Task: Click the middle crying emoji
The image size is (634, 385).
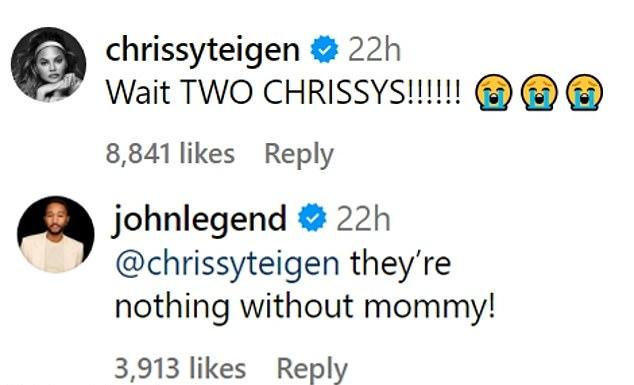Action: (539, 93)
